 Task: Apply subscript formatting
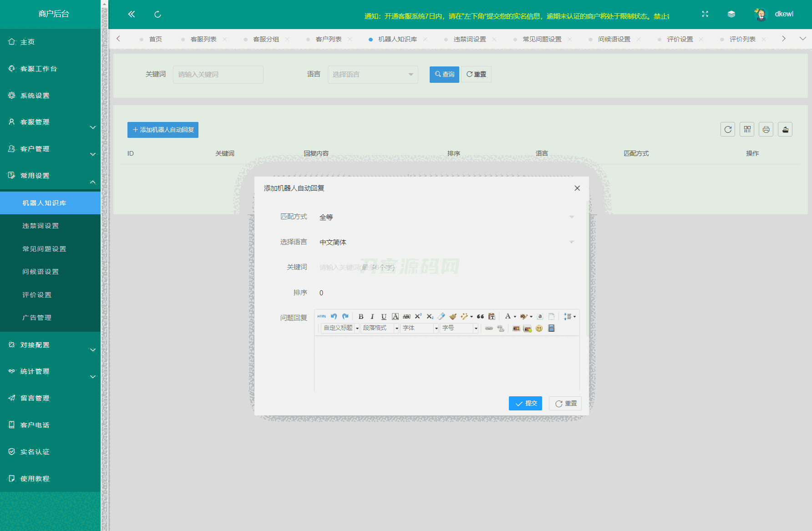(x=430, y=316)
